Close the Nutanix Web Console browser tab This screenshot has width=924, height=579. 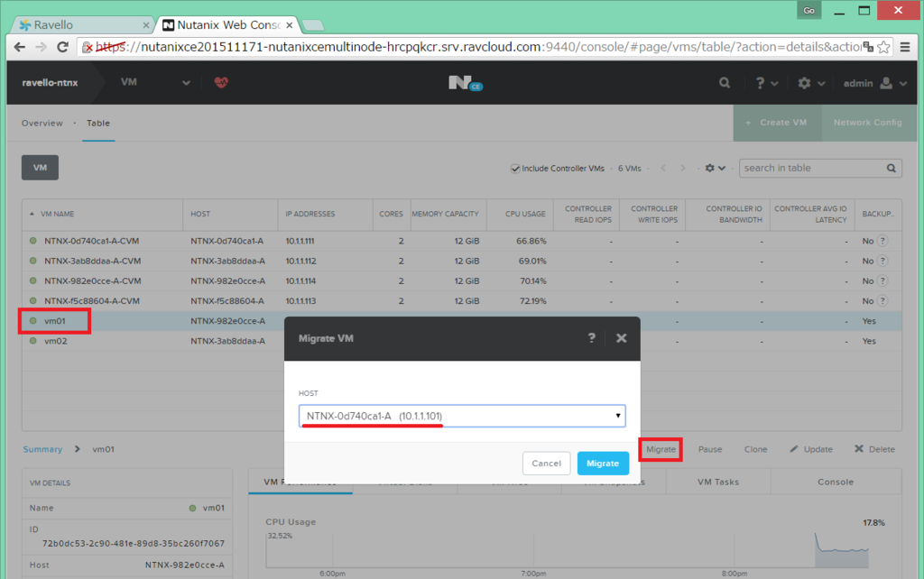(290, 25)
